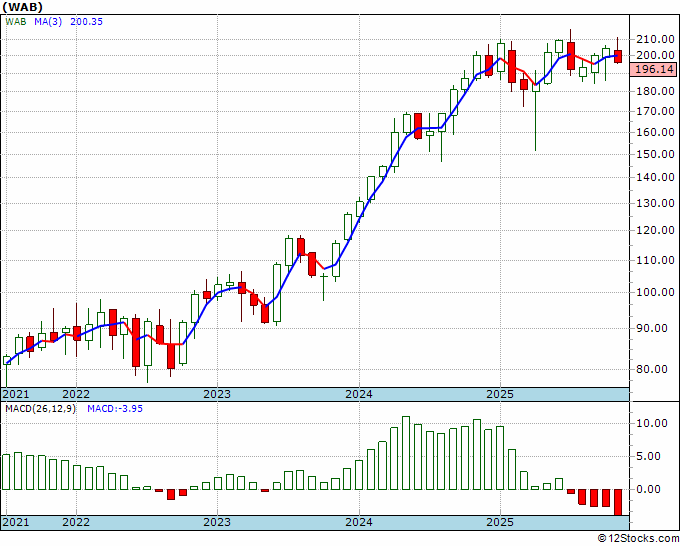This screenshot has height=546, width=680.
Task: Click 2021 on the MACD timeline
Action: (x=16, y=522)
